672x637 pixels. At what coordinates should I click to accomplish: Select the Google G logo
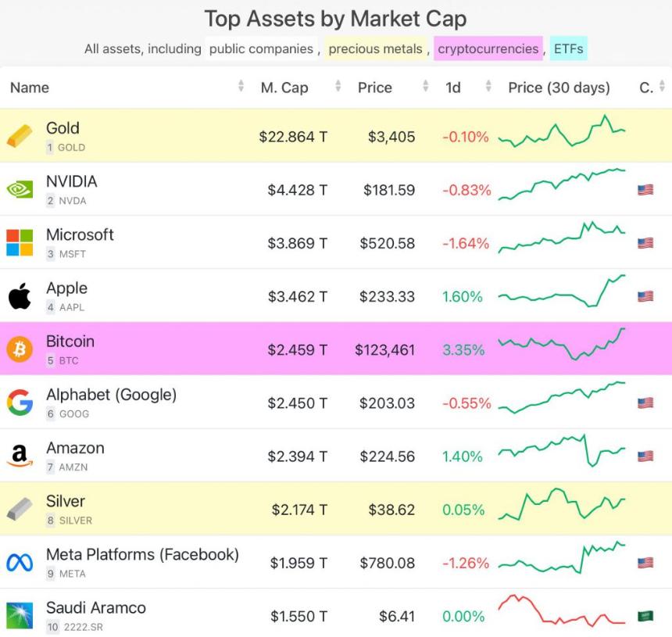pos(20,403)
